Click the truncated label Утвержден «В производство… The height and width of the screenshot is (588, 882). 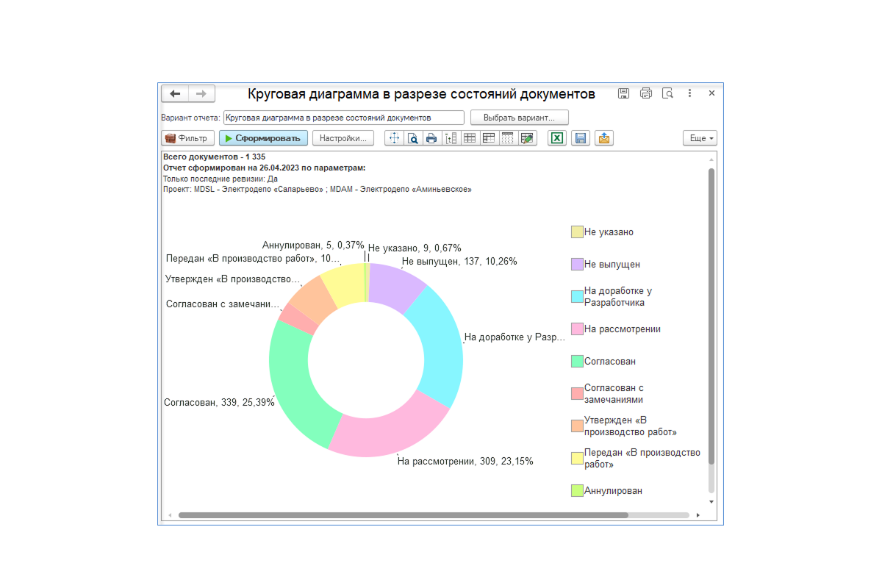point(232,279)
